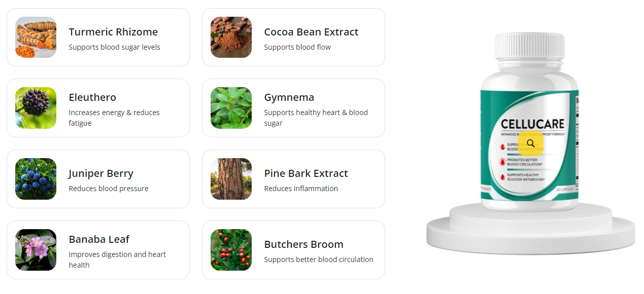Click the Juniper Berry thumbnail image
Screen dimensions: 644x294
(36, 179)
